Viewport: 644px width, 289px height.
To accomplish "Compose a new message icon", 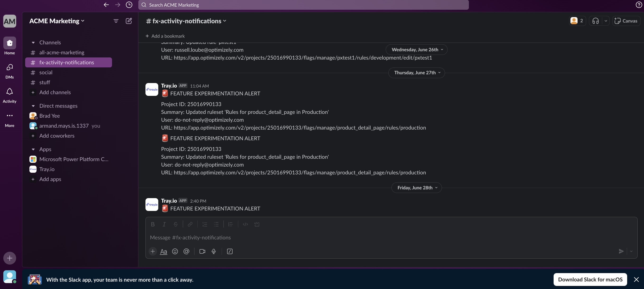I will click(129, 21).
